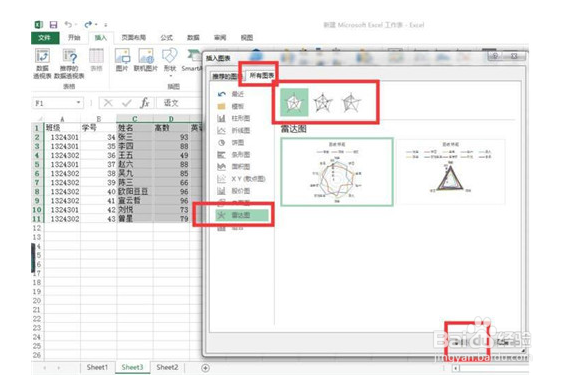
Task: Select the triangular radar chart preview thumbnail
Action: tap(450, 172)
